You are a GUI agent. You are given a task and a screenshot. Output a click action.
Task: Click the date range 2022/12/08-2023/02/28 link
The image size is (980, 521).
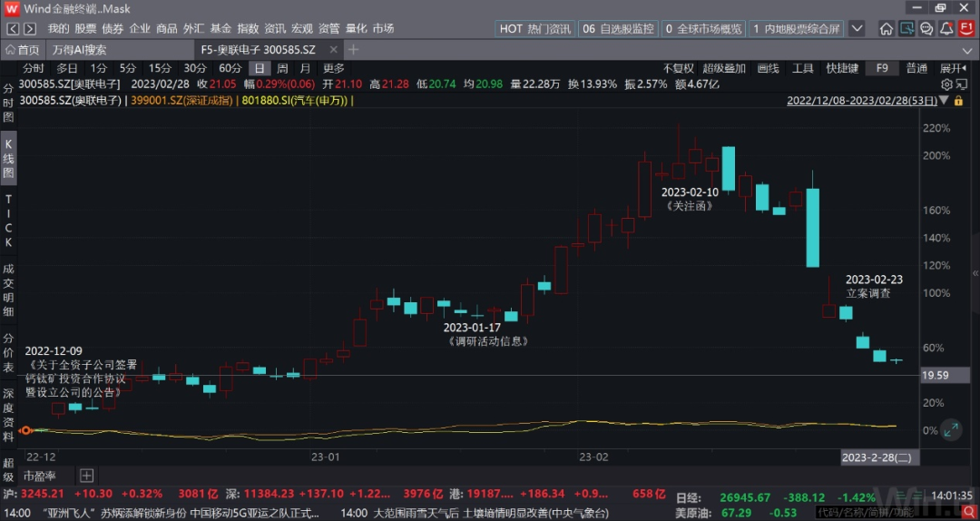(x=862, y=100)
